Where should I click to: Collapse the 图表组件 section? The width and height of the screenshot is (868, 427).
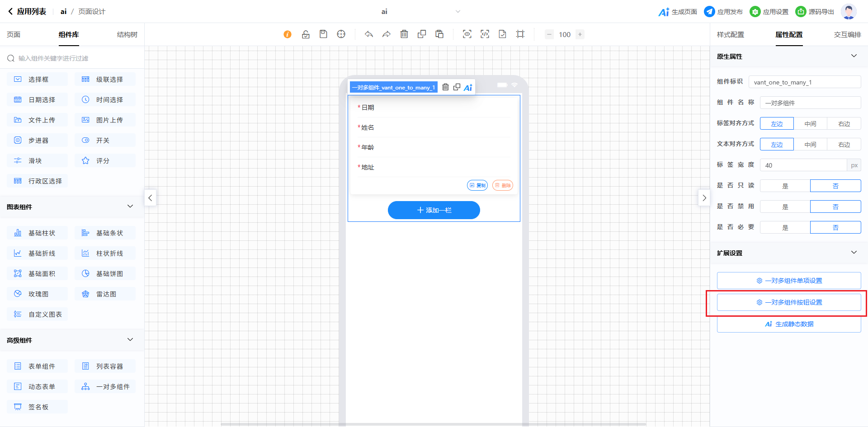coord(130,206)
